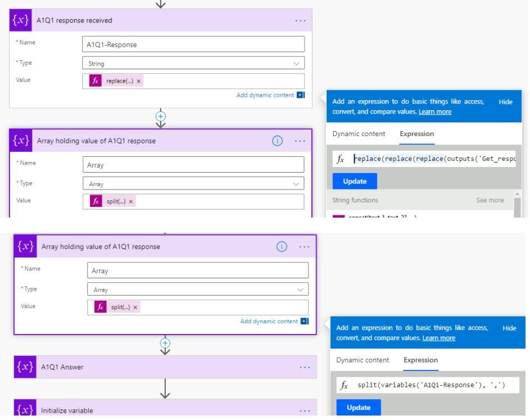Viewport: 530px width, 420px height.
Task: Open the ellipsis menu for A1Q1 Answer
Action: (x=305, y=367)
